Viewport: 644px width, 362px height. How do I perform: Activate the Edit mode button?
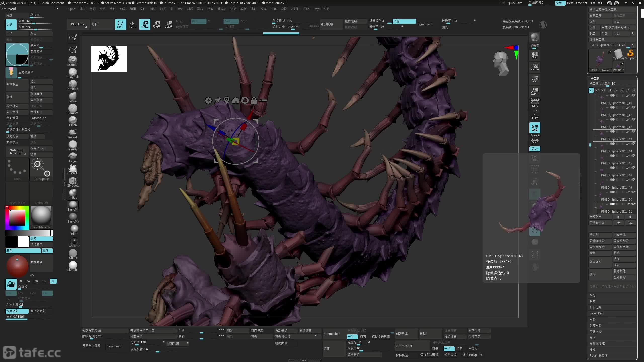(120, 24)
